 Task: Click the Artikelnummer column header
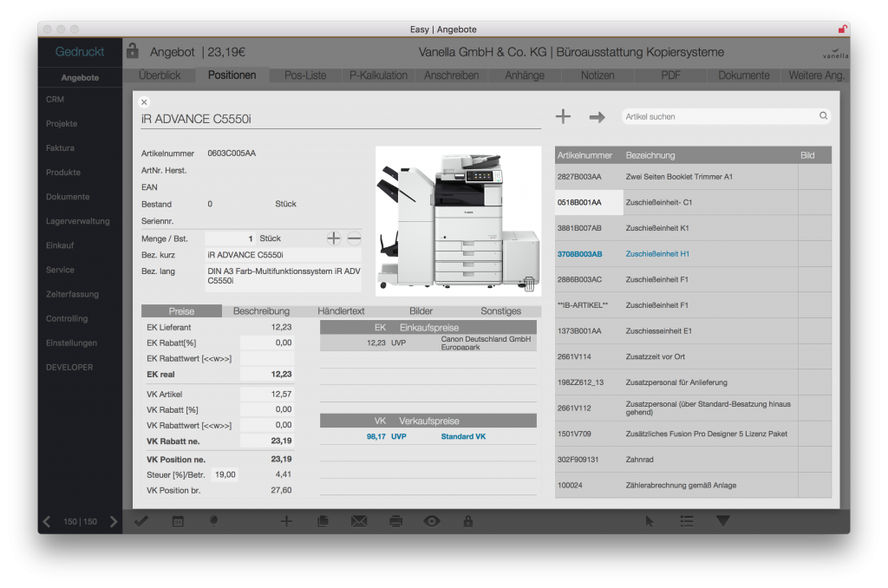pyautogui.click(x=584, y=155)
